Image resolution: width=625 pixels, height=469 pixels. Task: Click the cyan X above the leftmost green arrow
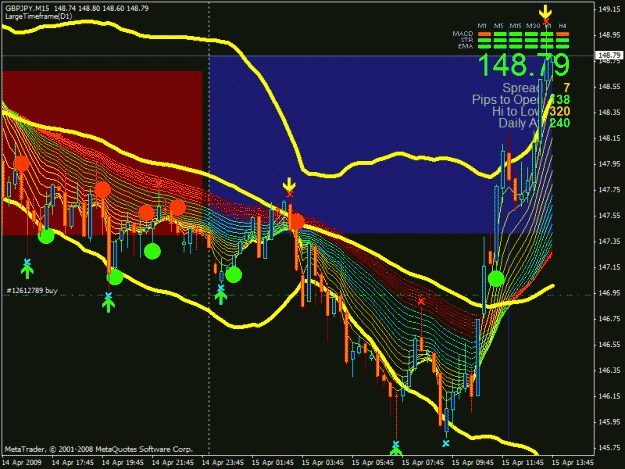[27, 262]
